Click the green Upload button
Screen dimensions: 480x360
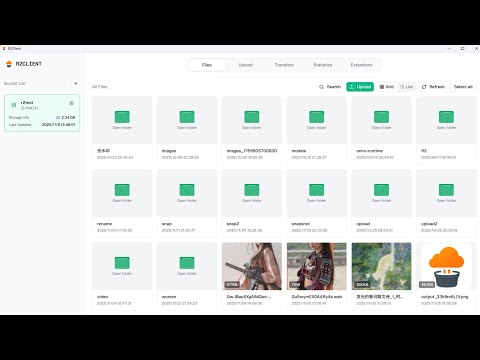[x=360, y=87]
